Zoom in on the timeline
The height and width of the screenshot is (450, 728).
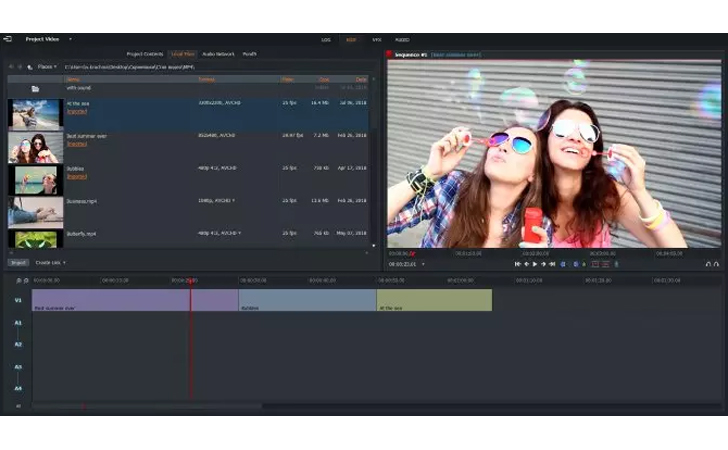coord(19,280)
